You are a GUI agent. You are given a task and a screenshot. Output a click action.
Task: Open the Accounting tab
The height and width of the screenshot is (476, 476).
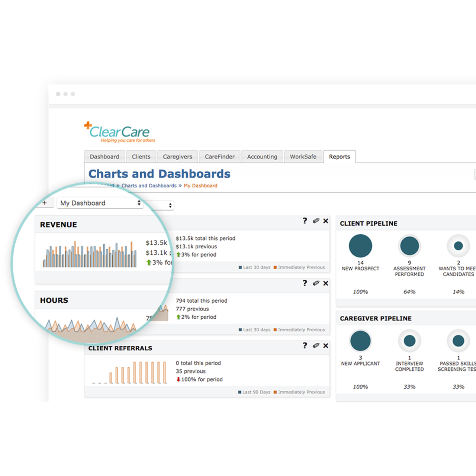point(262,157)
